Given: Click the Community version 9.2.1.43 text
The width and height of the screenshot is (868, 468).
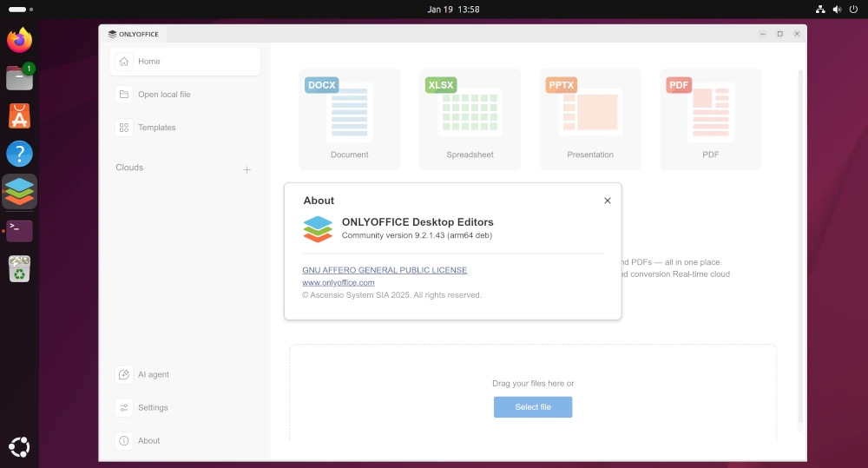Looking at the screenshot, I should pyautogui.click(x=417, y=235).
